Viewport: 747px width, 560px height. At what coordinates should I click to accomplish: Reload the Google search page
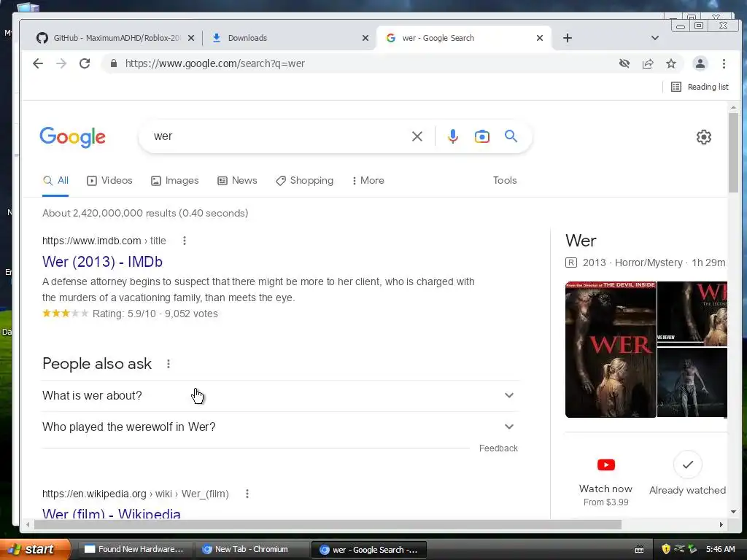(85, 63)
